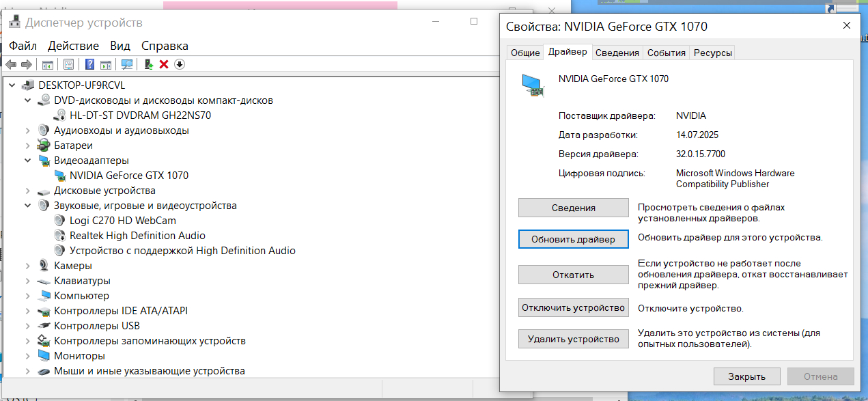Collapse the Видеоадаптеры tree node
Viewport: 868px width, 401px height.
click(27, 161)
